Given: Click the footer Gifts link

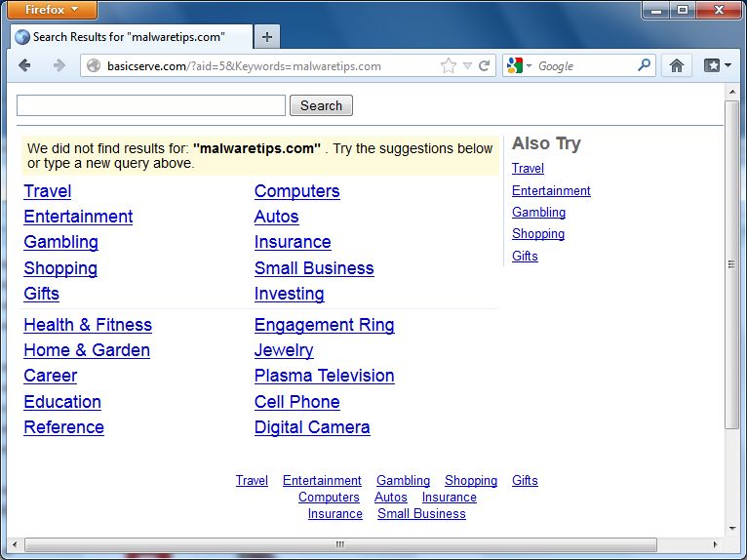Looking at the screenshot, I should (525, 480).
